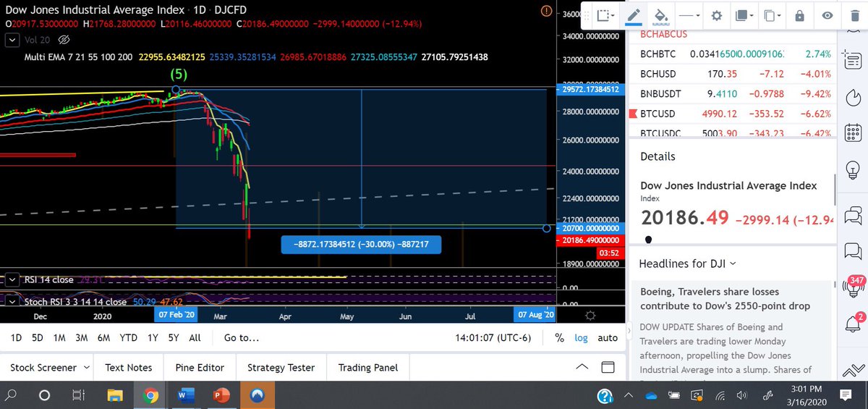Click the 07 Aug '20 time axis marker
This screenshot has height=409, width=868.
coord(535,315)
